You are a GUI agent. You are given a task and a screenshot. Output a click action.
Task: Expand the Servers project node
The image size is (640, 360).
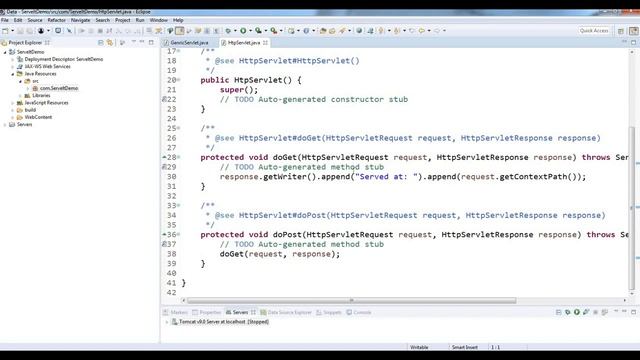(5, 125)
